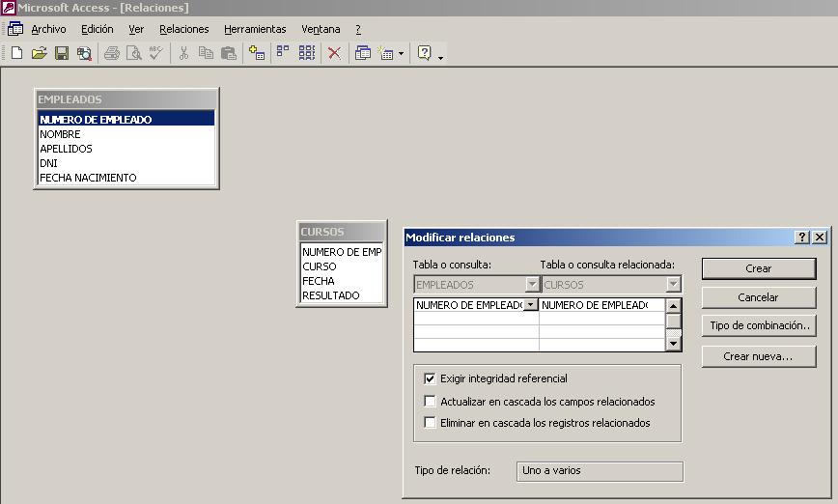
Task: Click the Paste clipboard icon
Action: click(228, 53)
